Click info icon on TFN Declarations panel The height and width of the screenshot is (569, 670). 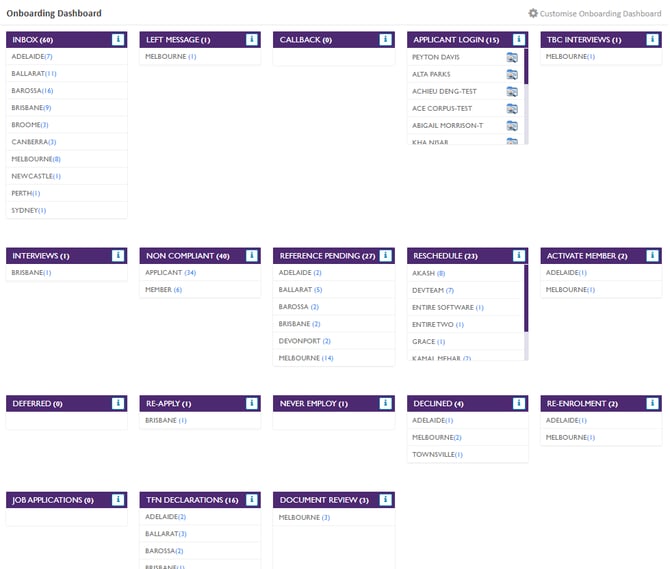[x=252, y=500]
